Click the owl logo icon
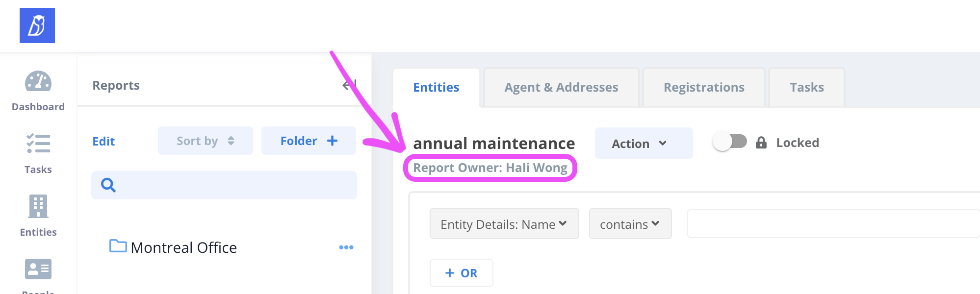The height and width of the screenshot is (294, 980). pyautogui.click(x=37, y=25)
